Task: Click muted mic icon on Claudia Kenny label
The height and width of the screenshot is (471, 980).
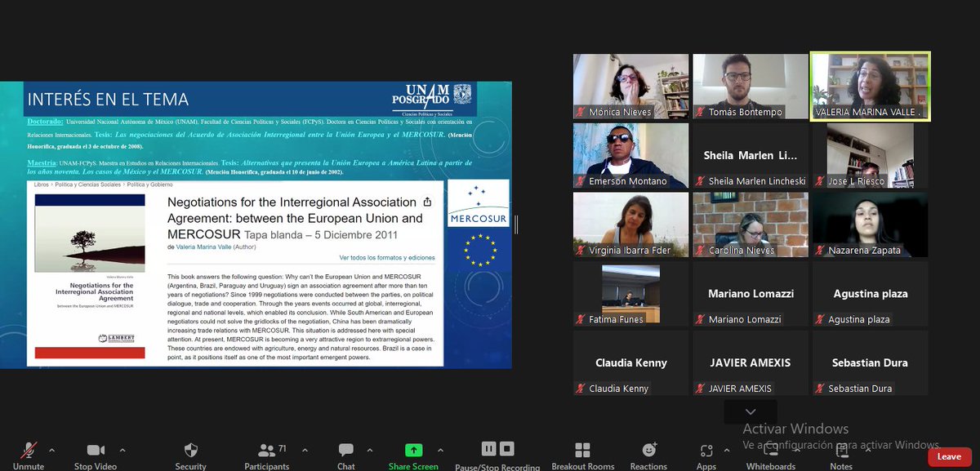Action: pos(581,389)
